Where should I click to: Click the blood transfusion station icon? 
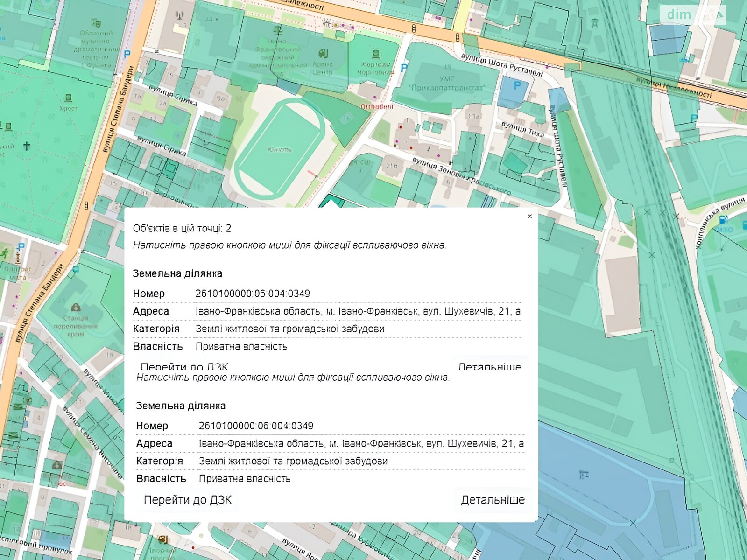(75, 308)
